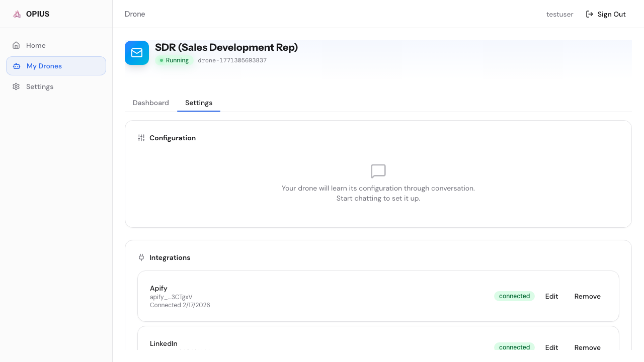Click the testuser account name
The image size is (644, 362).
point(559,14)
